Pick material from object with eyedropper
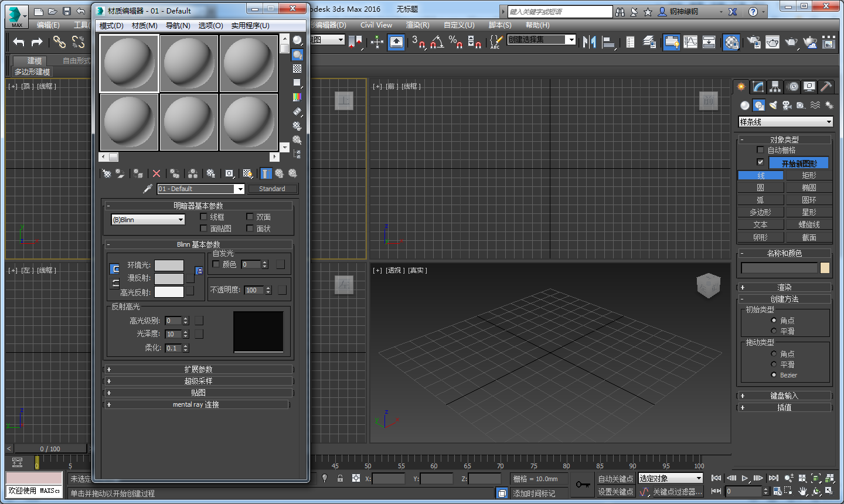 point(148,189)
